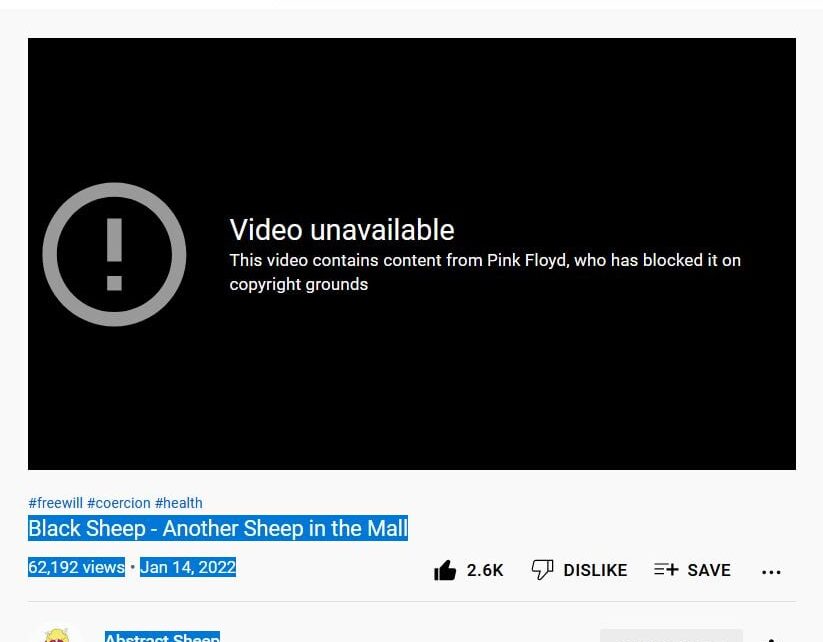Click the 2.6K like count

pos(485,570)
